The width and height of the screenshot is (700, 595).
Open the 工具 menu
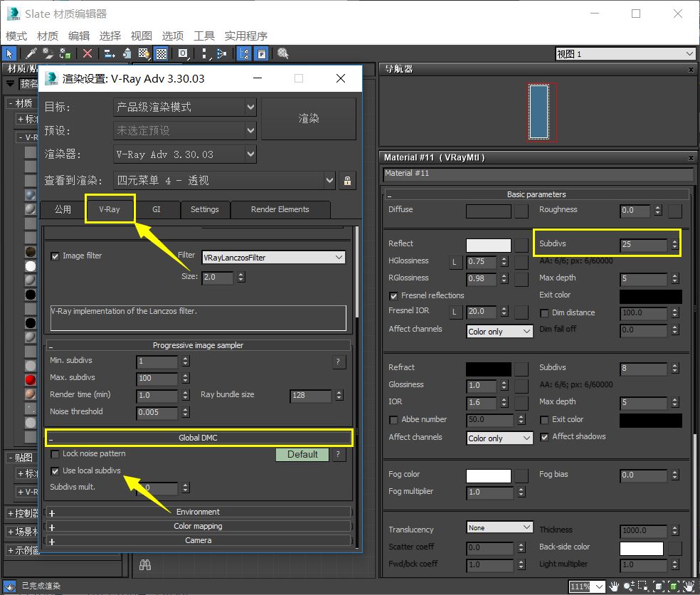pyautogui.click(x=203, y=36)
